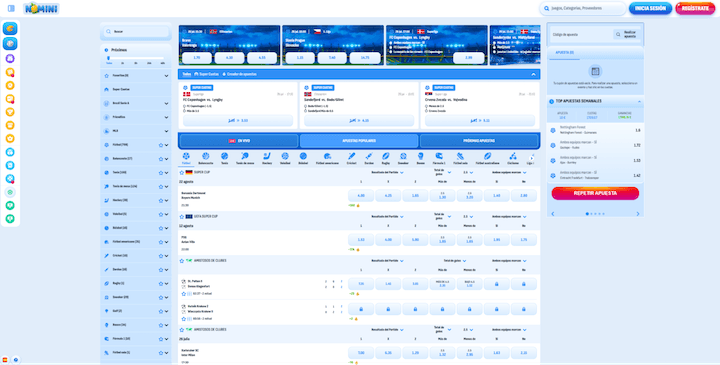Click the INICIA SESIÓN button

650,8
